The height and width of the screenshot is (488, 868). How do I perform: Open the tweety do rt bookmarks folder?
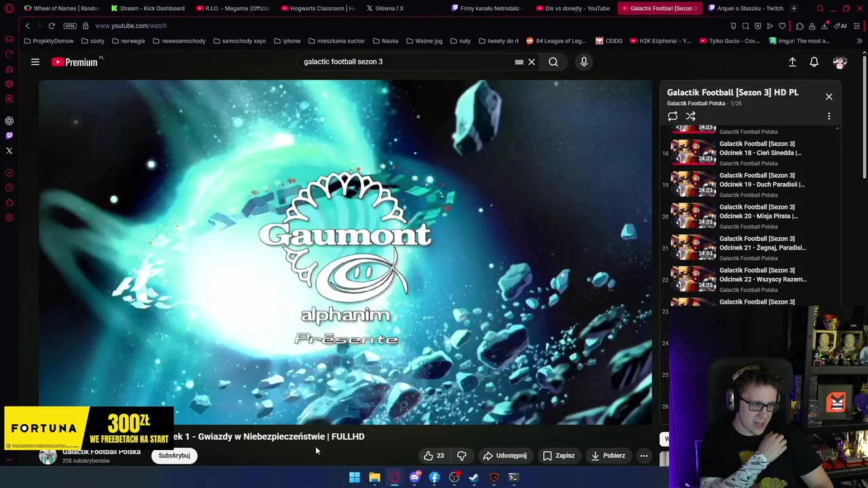(x=498, y=41)
